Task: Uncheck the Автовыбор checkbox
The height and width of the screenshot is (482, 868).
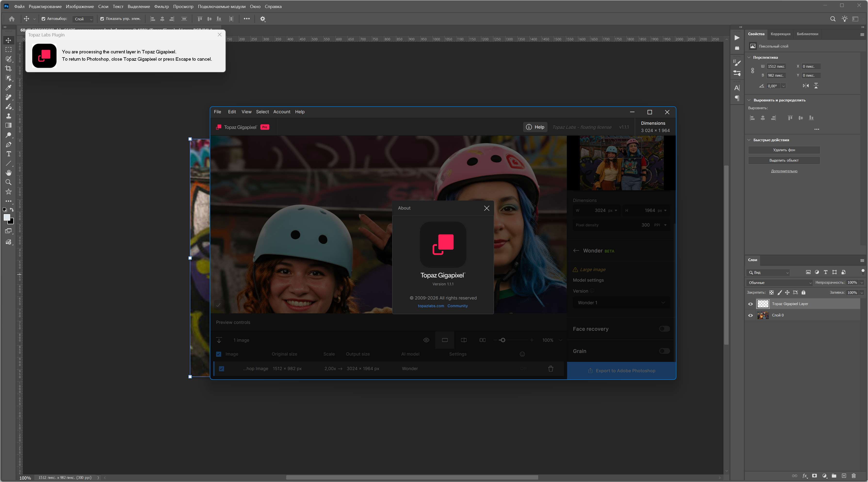Action: pos(43,19)
